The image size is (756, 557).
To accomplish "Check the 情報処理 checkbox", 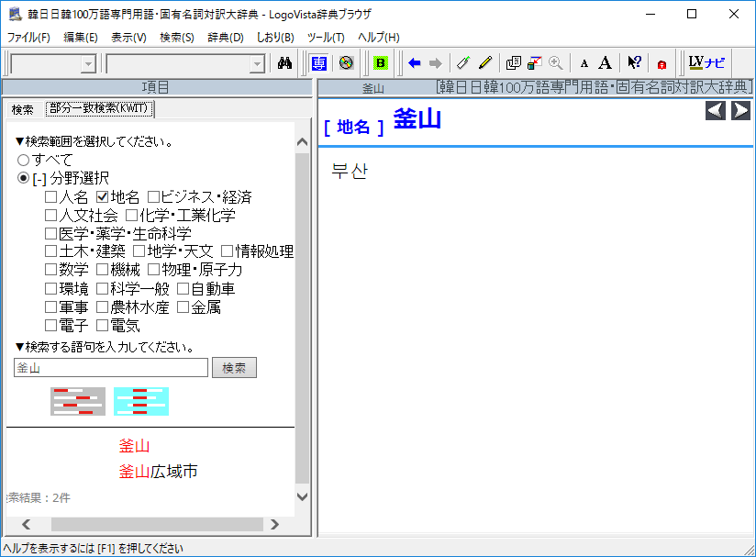I will point(228,251).
